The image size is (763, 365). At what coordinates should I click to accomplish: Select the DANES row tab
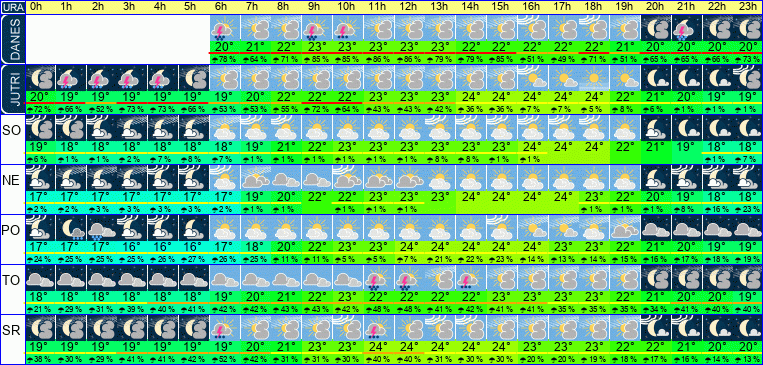(12, 40)
